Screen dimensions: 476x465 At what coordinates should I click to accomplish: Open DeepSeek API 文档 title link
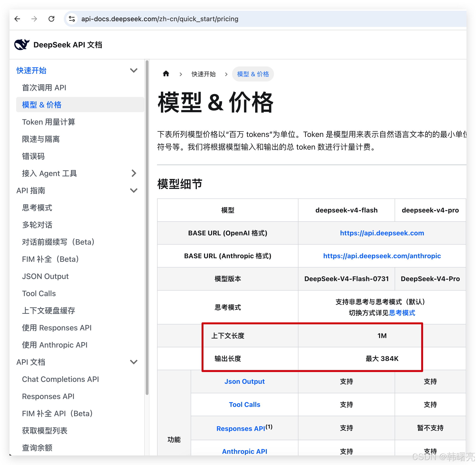pyautogui.click(x=68, y=45)
